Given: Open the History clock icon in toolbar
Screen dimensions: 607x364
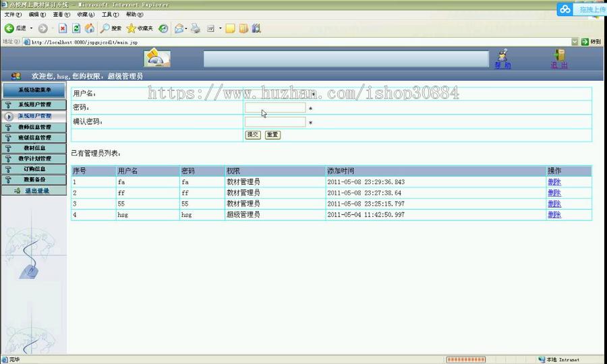Looking at the screenshot, I should [x=163, y=28].
